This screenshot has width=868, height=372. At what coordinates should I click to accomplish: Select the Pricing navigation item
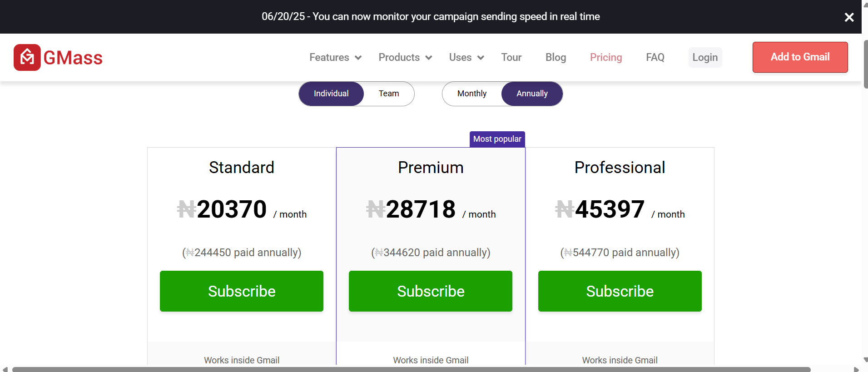[606, 57]
